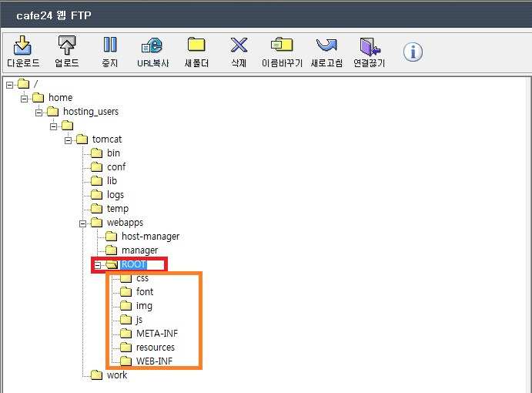Open the bin folder
This screenshot has height=393, width=532.
pyautogui.click(x=113, y=153)
